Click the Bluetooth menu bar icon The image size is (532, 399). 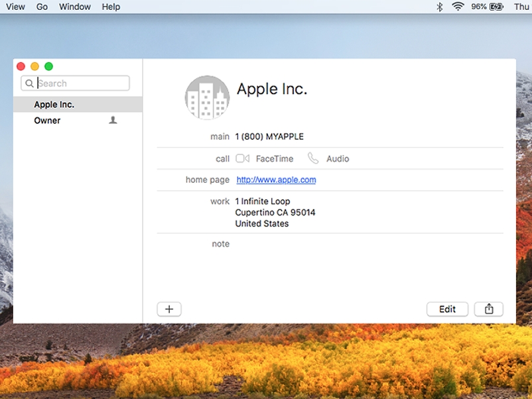coord(439,7)
